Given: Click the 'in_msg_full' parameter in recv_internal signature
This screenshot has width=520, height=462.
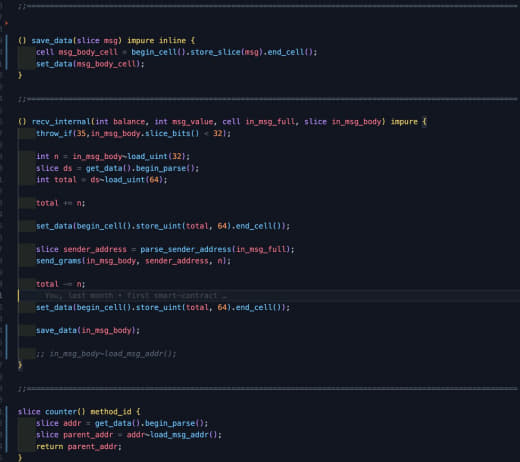Looking at the screenshot, I should coord(270,122).
